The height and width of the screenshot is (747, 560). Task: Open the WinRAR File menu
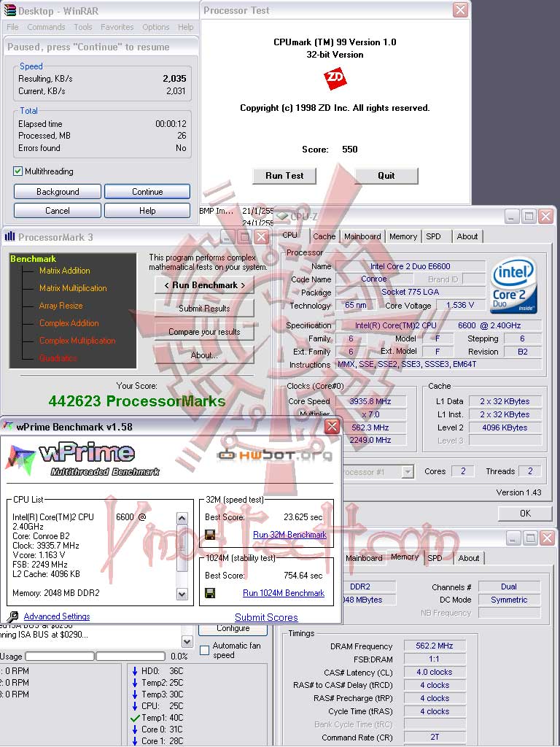(x=13, y=27)
